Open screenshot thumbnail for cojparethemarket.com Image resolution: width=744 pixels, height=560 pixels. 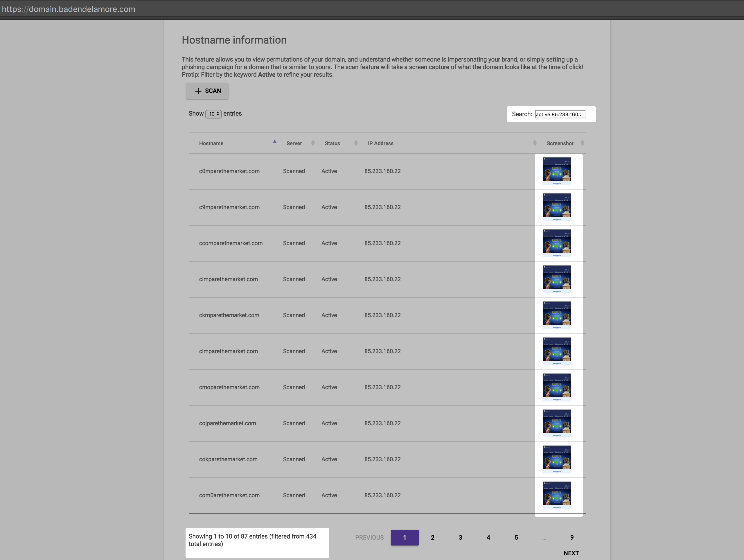(x=557, y=423)
